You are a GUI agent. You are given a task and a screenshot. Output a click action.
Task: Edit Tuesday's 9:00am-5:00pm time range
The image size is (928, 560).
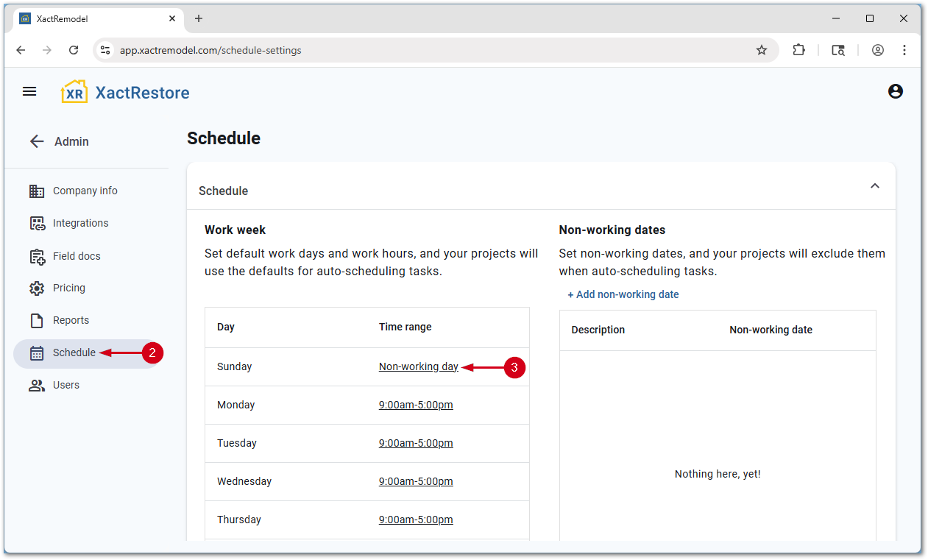(416, 443)
